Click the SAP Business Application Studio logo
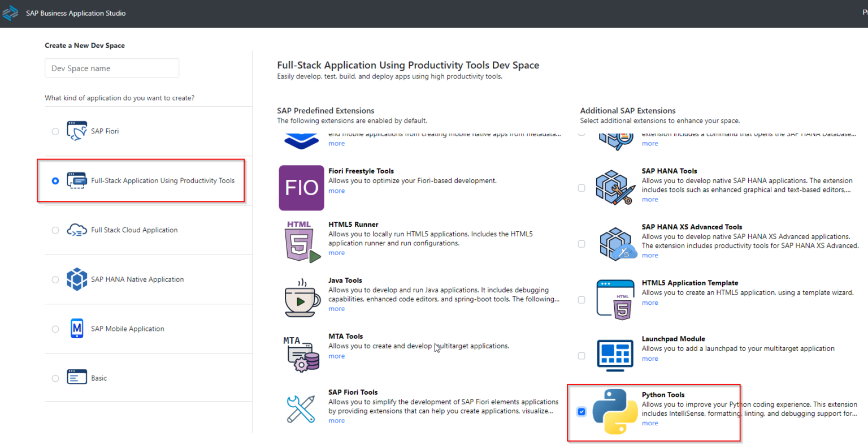 [10, 12]
